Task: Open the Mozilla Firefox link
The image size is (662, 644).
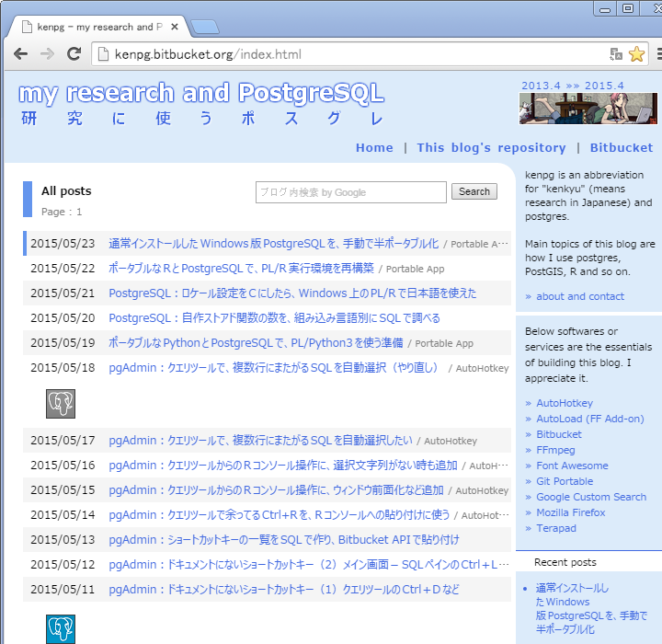Action: [x=570, y=512]
